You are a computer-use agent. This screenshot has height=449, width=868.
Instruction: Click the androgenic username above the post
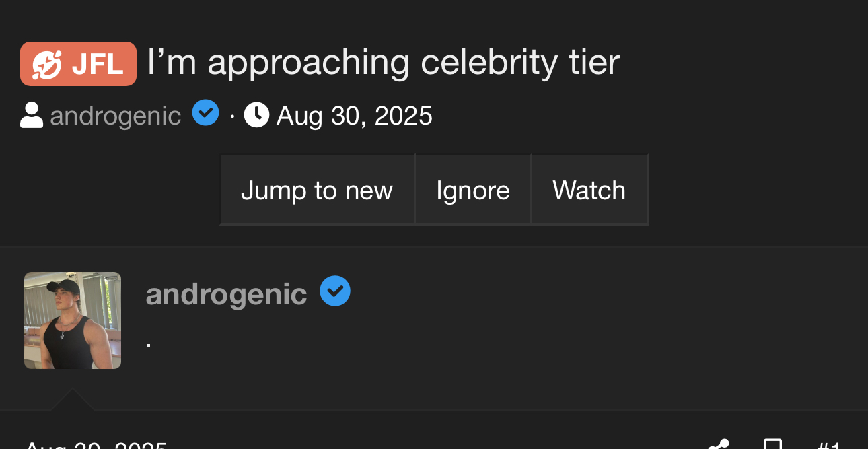point(226,294)
